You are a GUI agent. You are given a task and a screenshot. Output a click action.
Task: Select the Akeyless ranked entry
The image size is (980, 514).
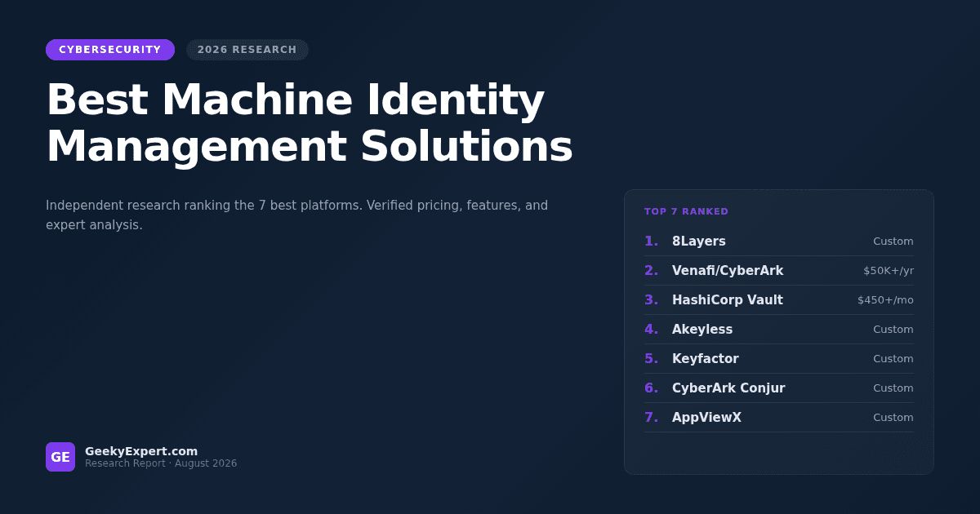click(779, 330)
